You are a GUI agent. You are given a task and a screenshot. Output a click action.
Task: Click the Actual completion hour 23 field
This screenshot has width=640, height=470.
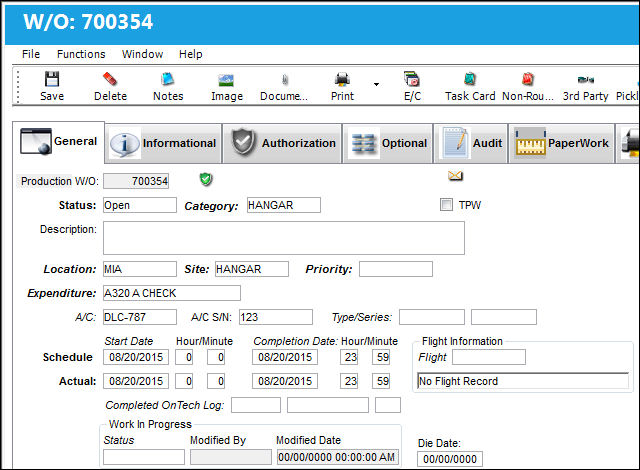349,381
